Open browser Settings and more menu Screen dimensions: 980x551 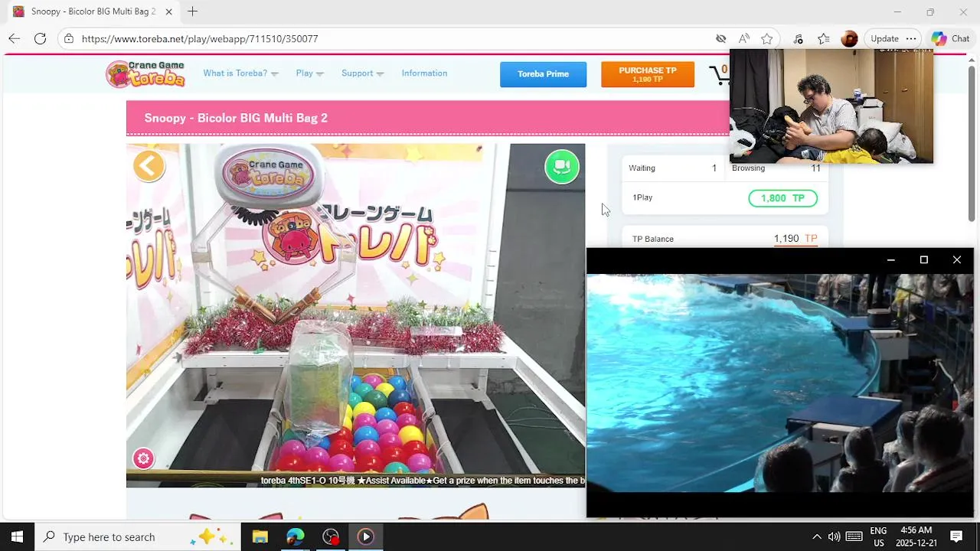tap(910, 38)
